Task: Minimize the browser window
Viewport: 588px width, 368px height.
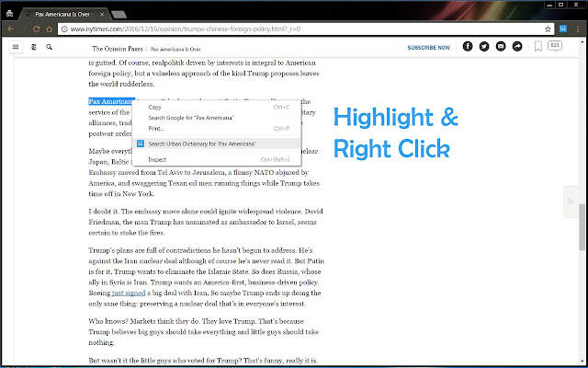Action: pyautogui.click(x=549, y=5)
